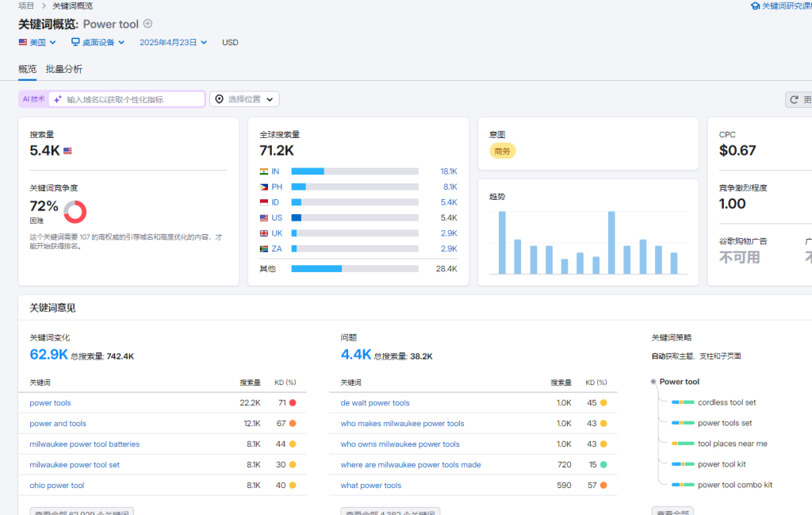Click the Indonesia flag in global volume
This screenshot has width=812, height=515.
[x=264, y=202]
